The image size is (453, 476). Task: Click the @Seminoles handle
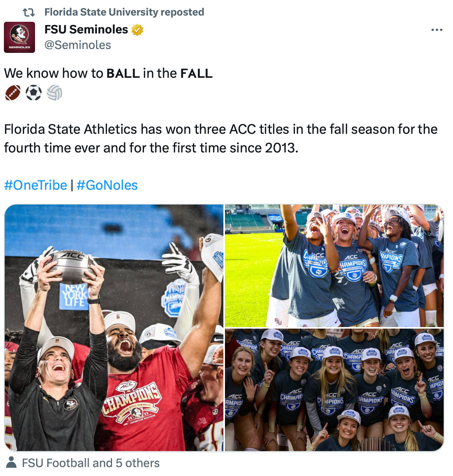click(77, 45)
